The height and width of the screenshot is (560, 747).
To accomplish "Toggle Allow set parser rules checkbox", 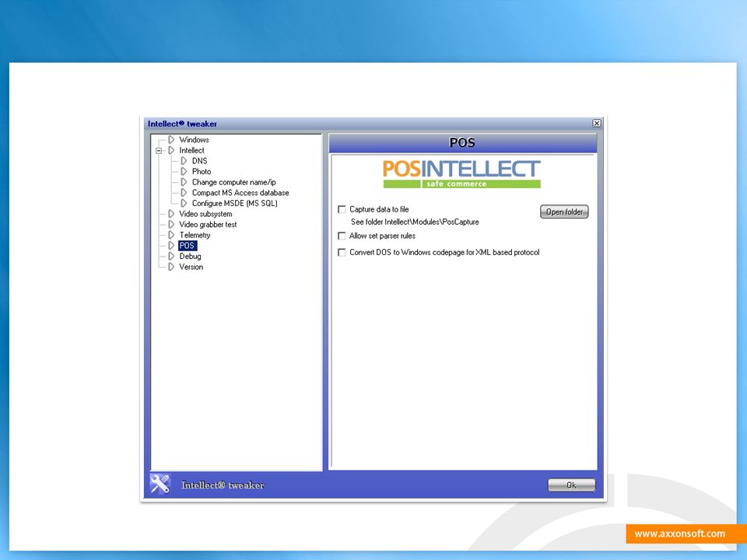I will 342,236.
